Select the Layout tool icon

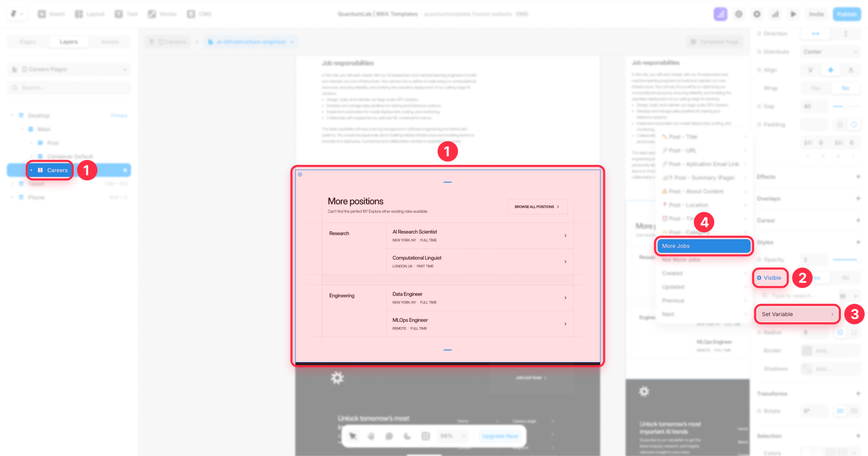[79, 14]
